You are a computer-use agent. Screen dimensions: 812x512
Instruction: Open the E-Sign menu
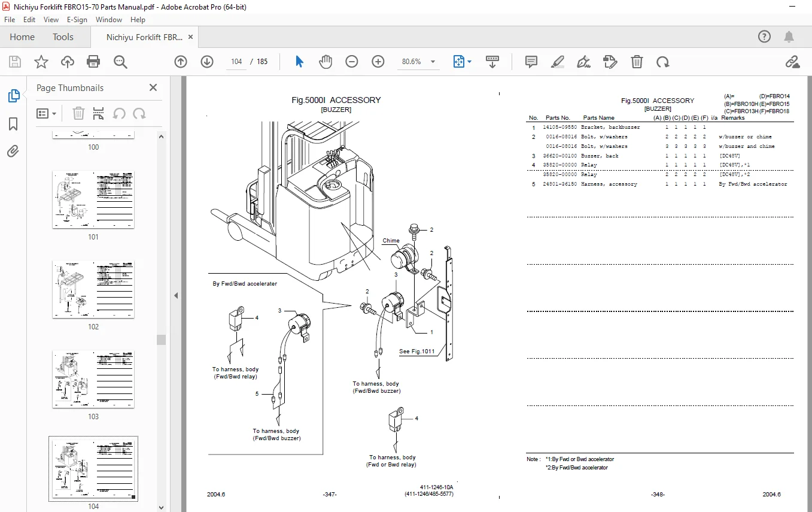click(77, 20)
